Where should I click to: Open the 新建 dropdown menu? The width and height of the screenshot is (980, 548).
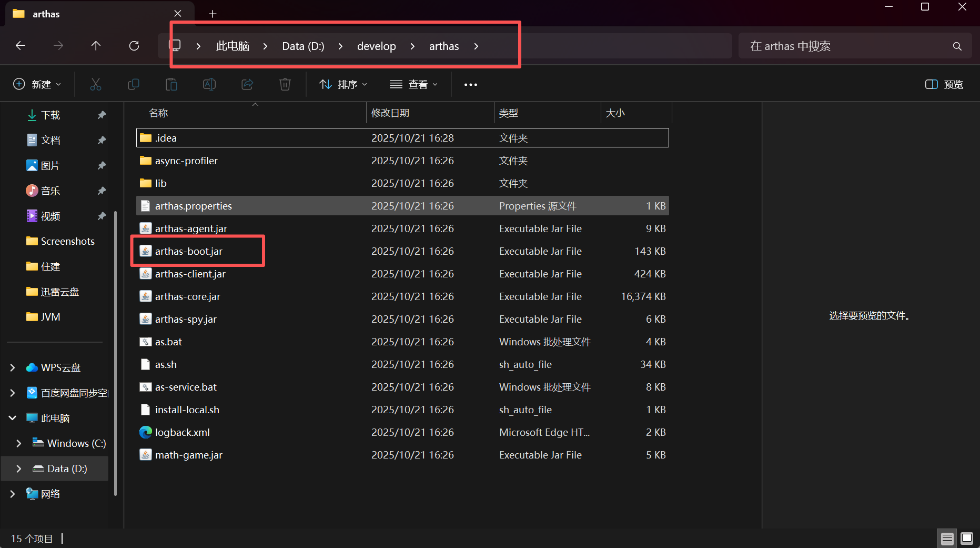coord(37,85)
